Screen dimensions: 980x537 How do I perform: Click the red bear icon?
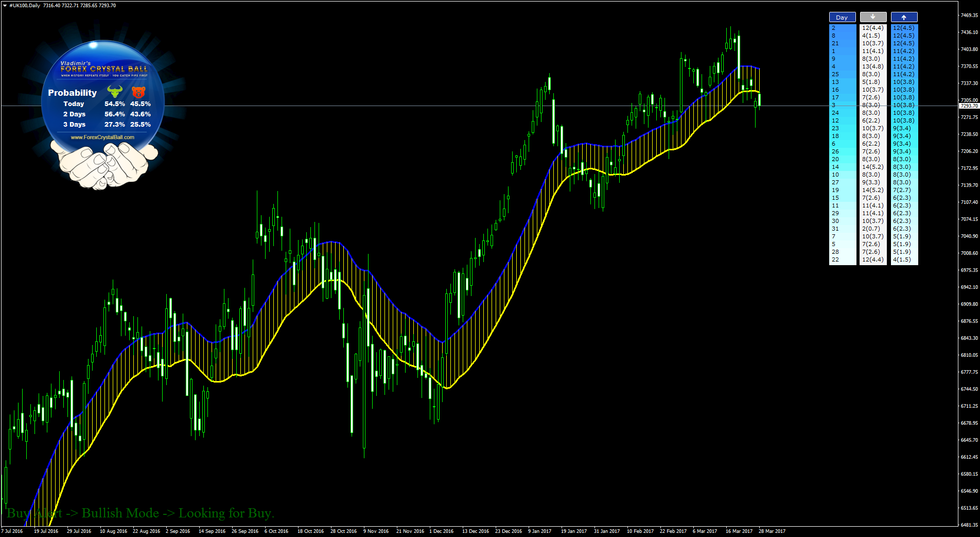coord(138,92)
